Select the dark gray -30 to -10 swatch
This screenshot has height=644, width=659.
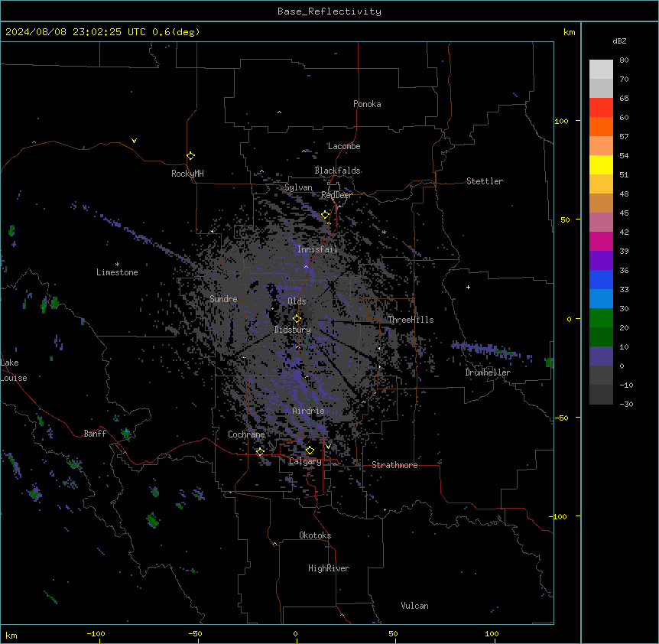coord(601,395)
